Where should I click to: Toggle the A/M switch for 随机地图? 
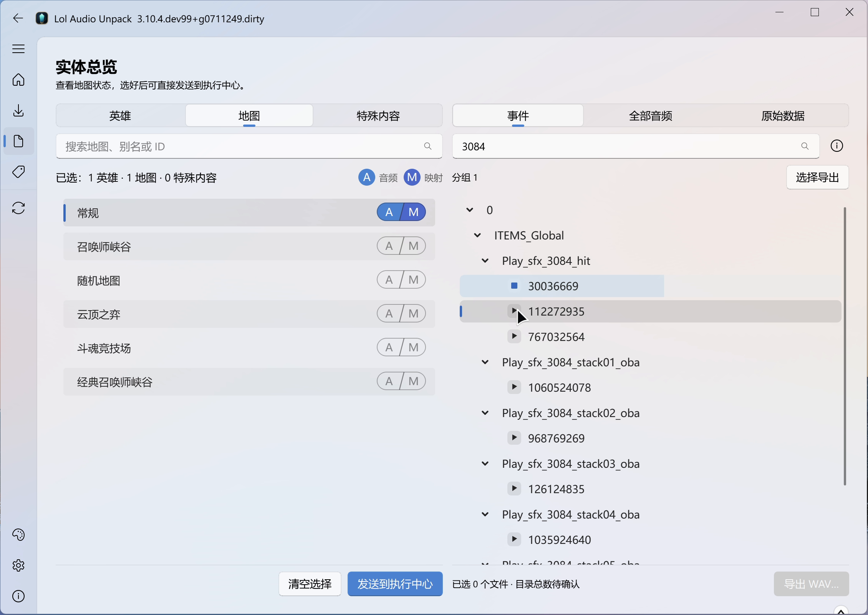[x=401, y=280]
